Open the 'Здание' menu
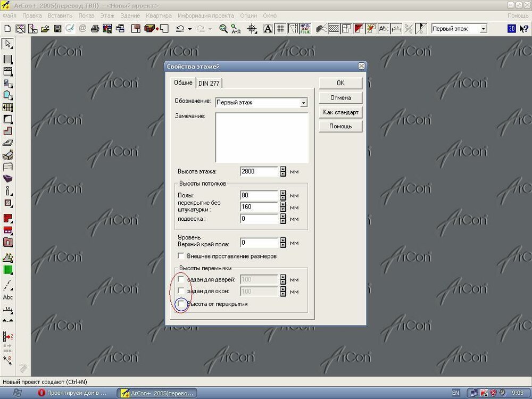 [x=130, y=15]
